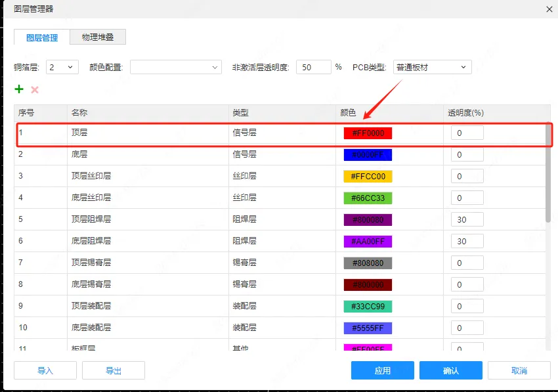558x392 pixels.
Task: Expand the color configuration dropdown
Action: (175, 67)
